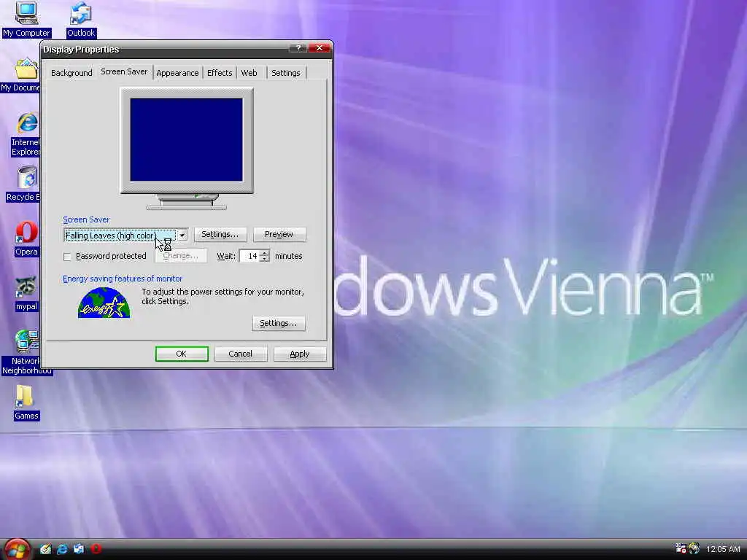
Task: Select the Screen Saver tab
Action: coord(124,71)
